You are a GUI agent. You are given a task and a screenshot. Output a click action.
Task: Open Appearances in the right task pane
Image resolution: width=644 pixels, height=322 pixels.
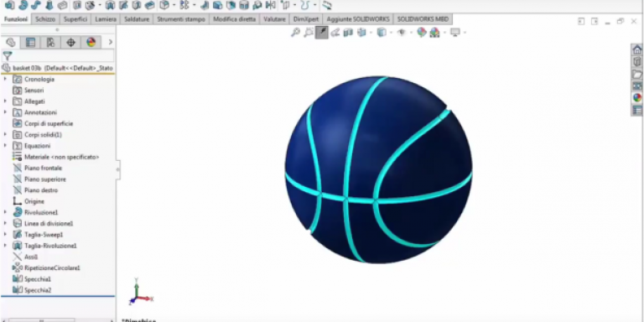pos(637,98)
